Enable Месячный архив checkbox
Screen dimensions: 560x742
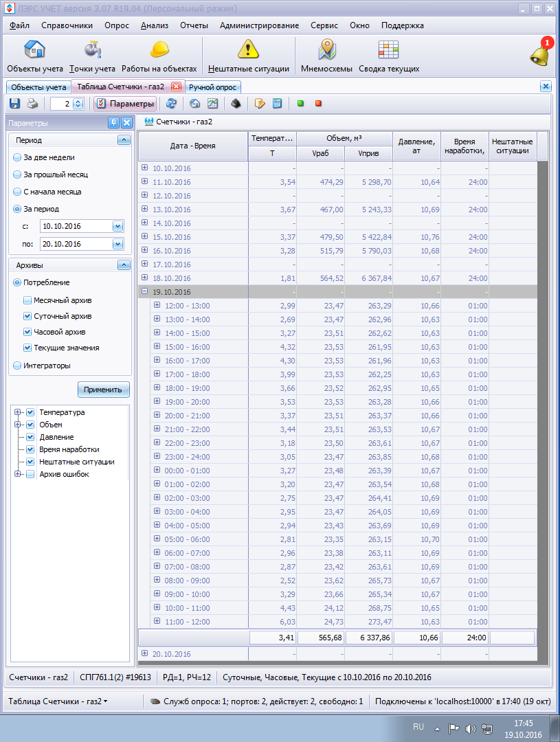(x=27, y=300)
